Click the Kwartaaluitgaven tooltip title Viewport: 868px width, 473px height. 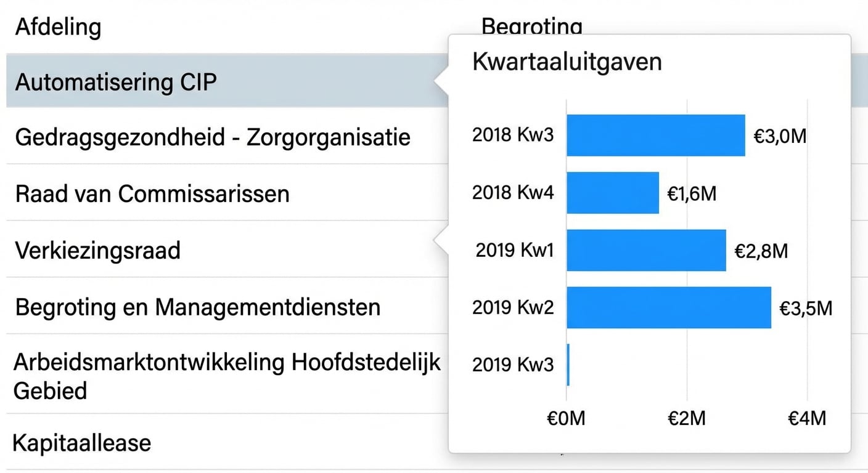(567, 62)
